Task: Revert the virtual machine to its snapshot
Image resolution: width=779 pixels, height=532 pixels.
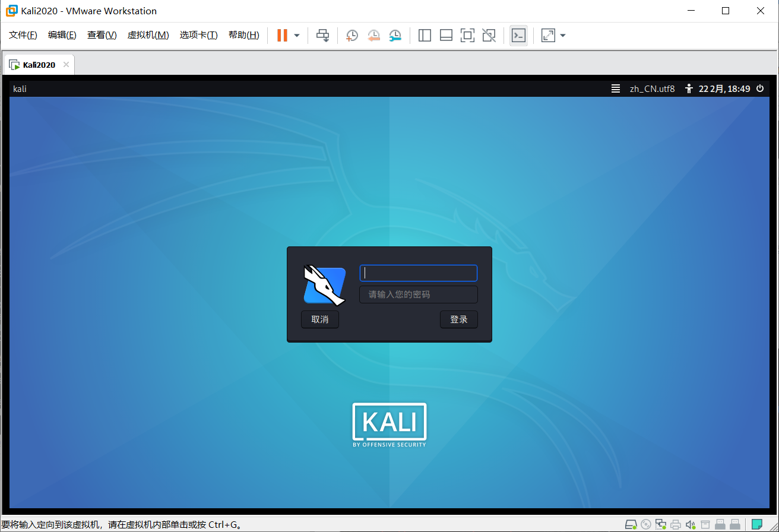Action: pos(373,35)
